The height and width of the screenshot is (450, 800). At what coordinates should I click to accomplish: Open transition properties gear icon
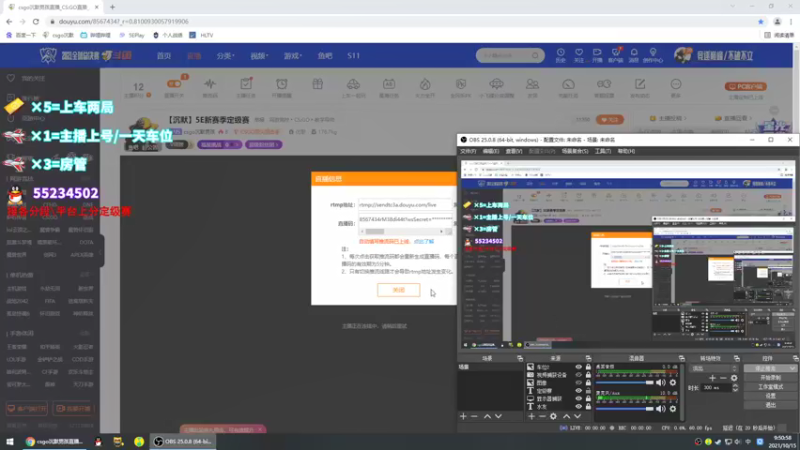(x=734, y=378)
